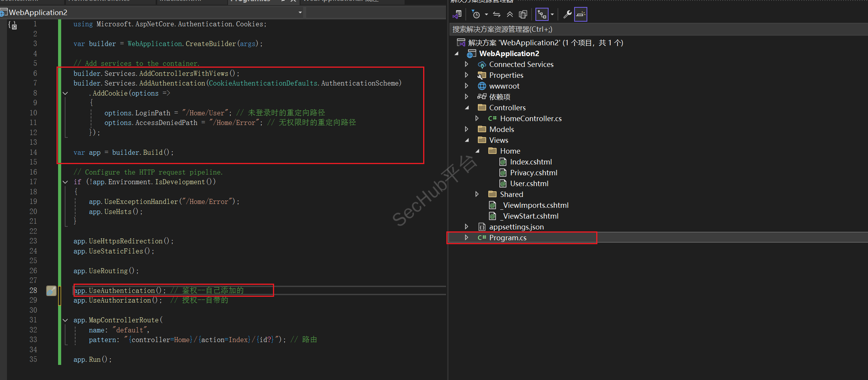Select appsettings.json file
Image resolution: width=868 pixels, height=380 pixels.
[516, 227]
